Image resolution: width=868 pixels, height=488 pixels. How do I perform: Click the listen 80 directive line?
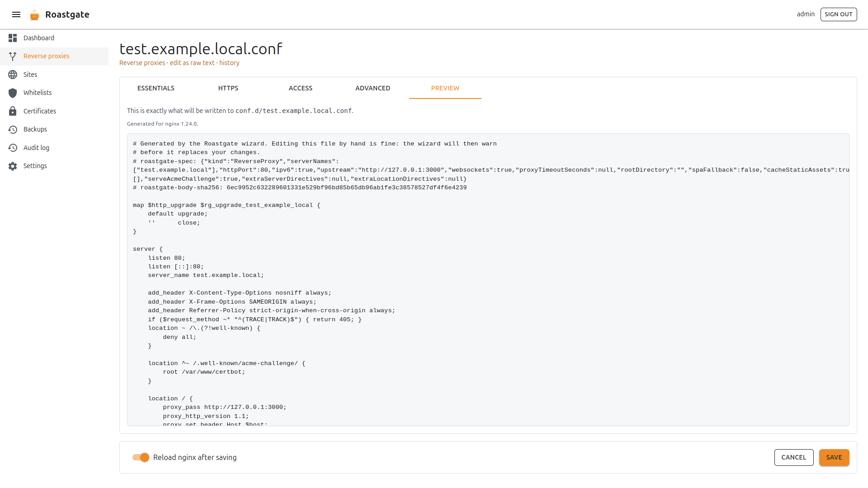pos(166,258)
